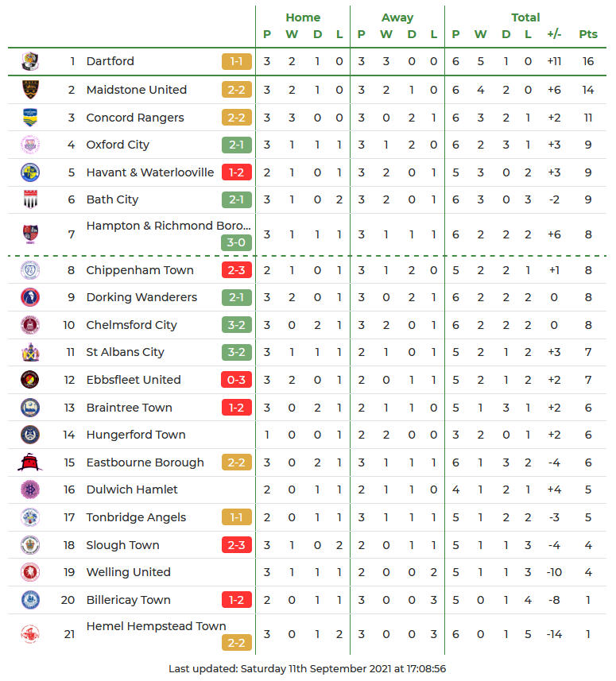Open the Ebbsfleet United crest icon
Image resolution: width=616 pixels, height=681 pixels.
(x=30, y=380)
